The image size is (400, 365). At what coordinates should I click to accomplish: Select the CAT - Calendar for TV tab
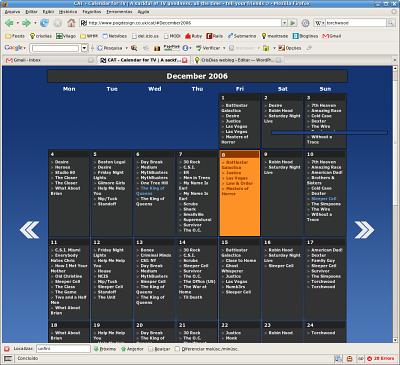pyautogui.click(x=144, y=60)
